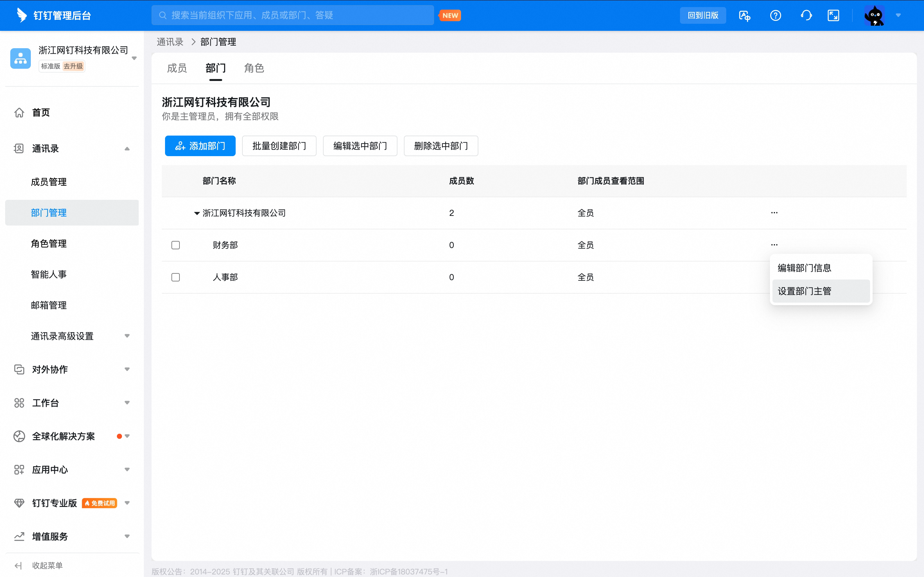Click the 收起菜单 collapse arrow icon
The height and width of the screenshot is (577, 924).
click(18, 565)
